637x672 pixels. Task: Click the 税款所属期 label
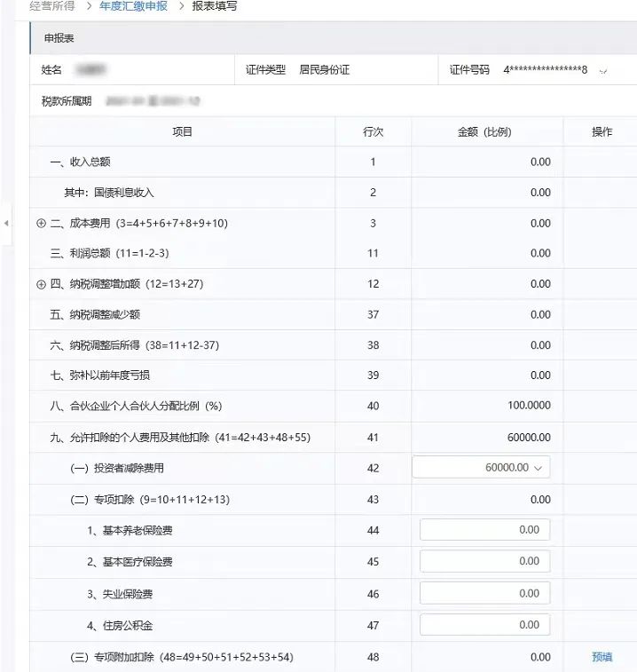67,101
